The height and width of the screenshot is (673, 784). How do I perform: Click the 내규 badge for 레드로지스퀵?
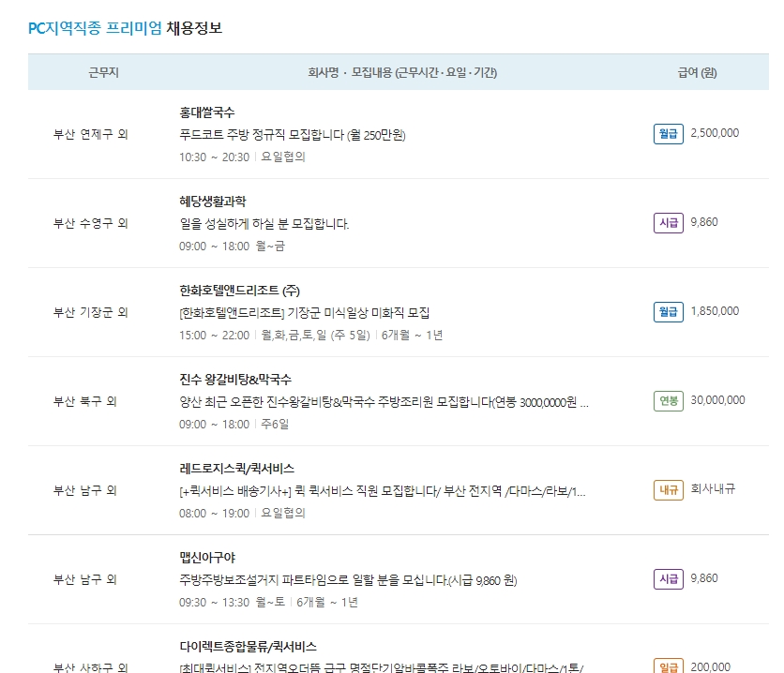(x=668, y=489)
